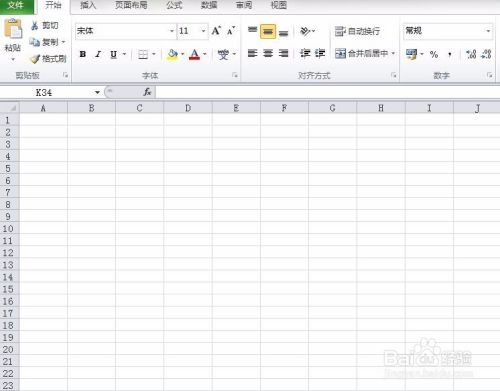Apply red font color A
This screenshot has height=391, width=500.
tap(195, 54)
